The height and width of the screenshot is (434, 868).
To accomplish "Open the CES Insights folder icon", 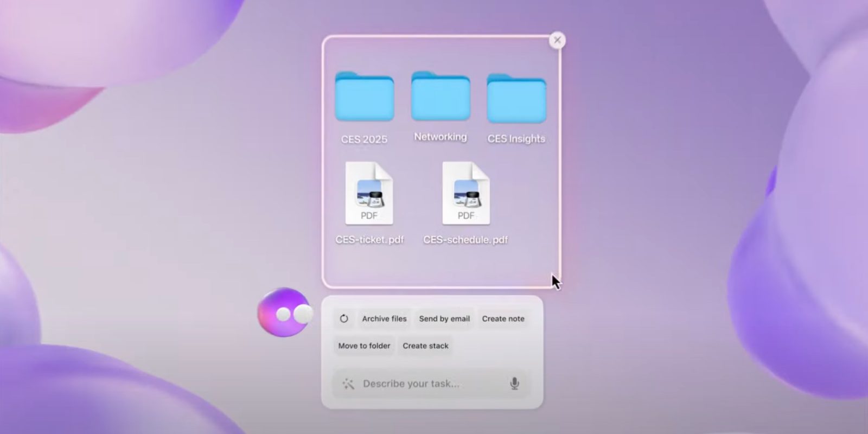I will tap(516, 99).
